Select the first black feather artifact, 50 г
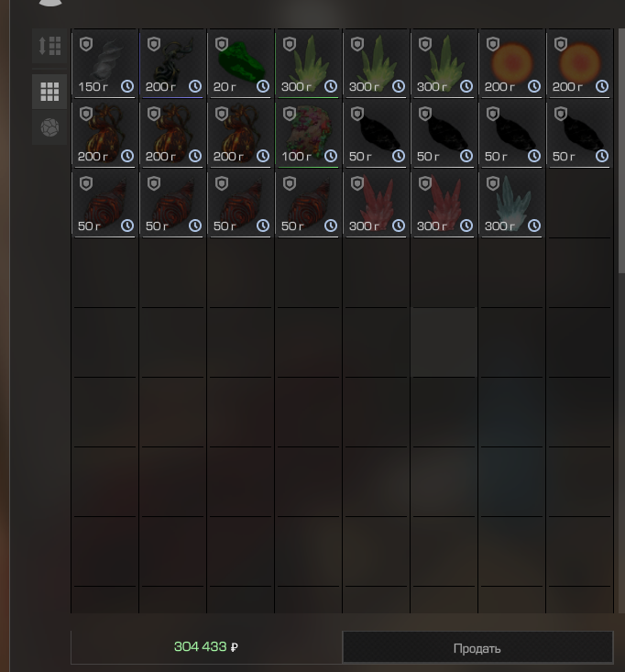The width and height of the screenshot is (625, 672). coord(376,133)
